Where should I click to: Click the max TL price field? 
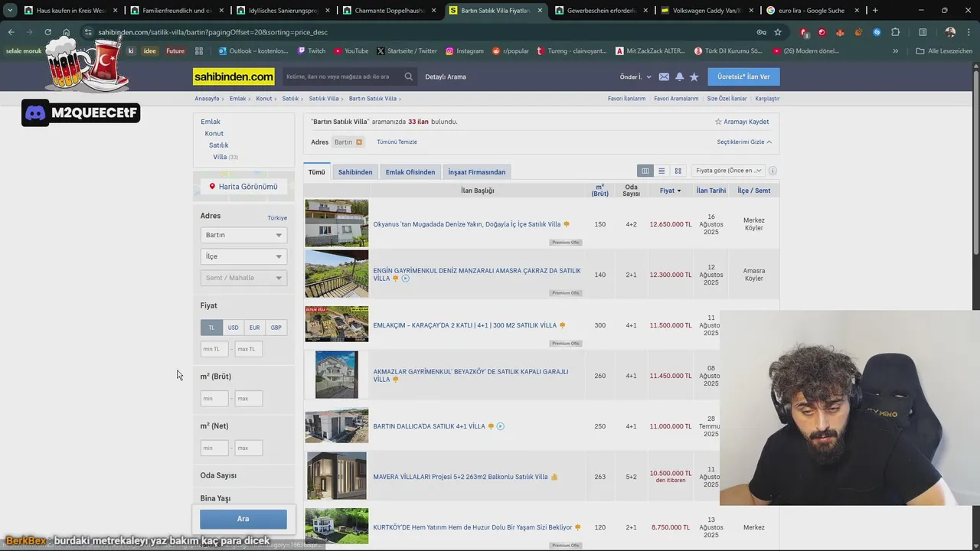[x=249, y=349]
